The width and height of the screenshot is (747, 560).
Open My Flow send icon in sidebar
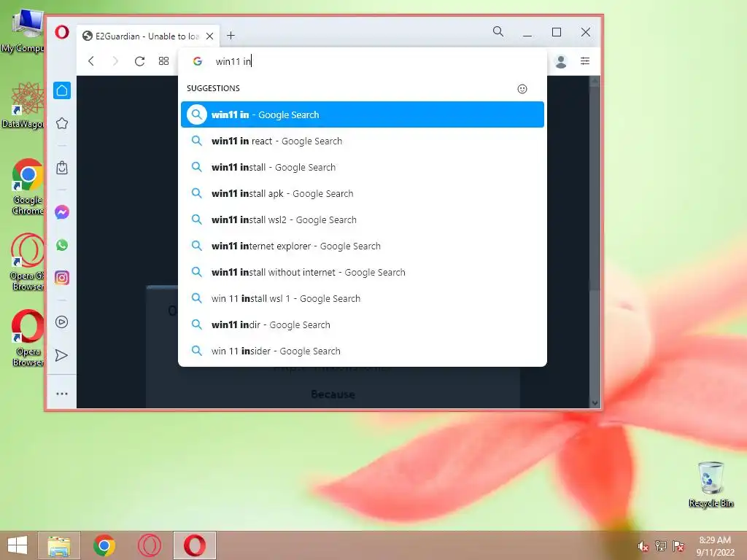point(62,355)
